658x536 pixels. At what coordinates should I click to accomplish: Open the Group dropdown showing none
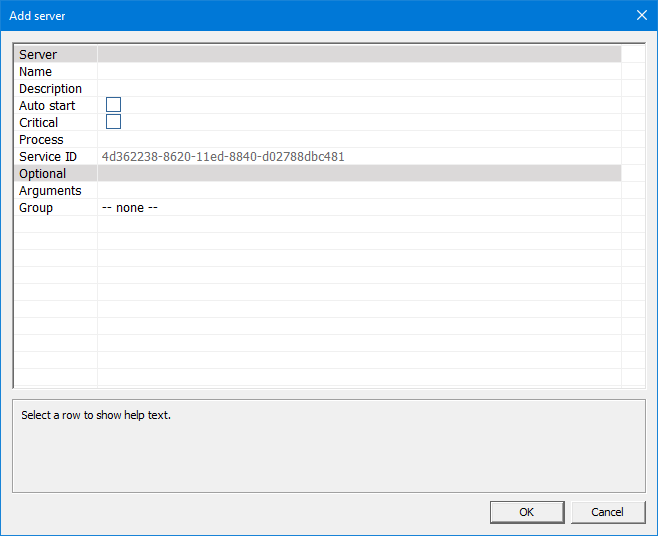(x=358, y=208)
